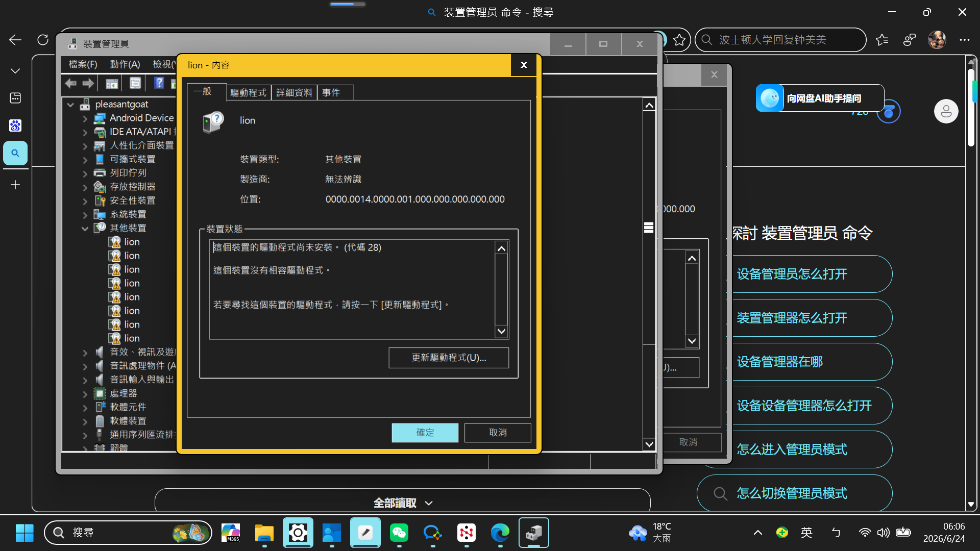Image resolution: width=980 pixels, height=551 pixels.
Task: Click the 装置管理器怎么打开 suggestion
Action: click(x=792, y=318)
